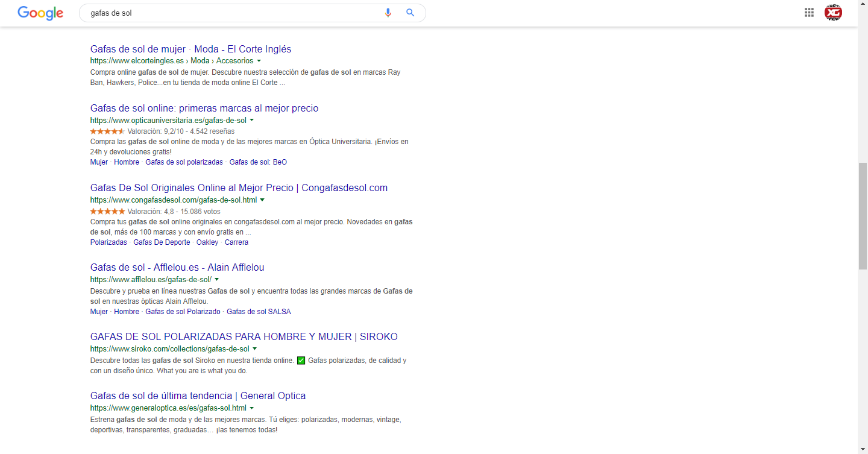Click the magnifier search icon
Viewport: 868px width, 454px height.
point(410,13)
